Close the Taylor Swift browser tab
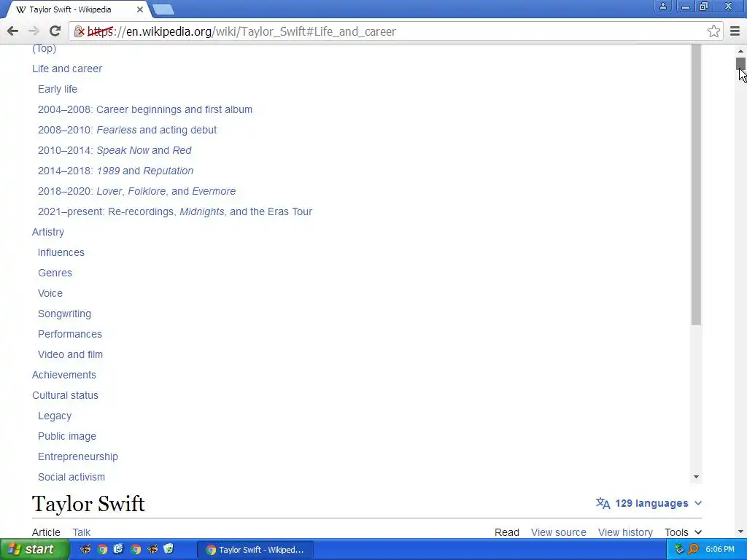Screen dimensions: 747x560 tap(139, 9)
